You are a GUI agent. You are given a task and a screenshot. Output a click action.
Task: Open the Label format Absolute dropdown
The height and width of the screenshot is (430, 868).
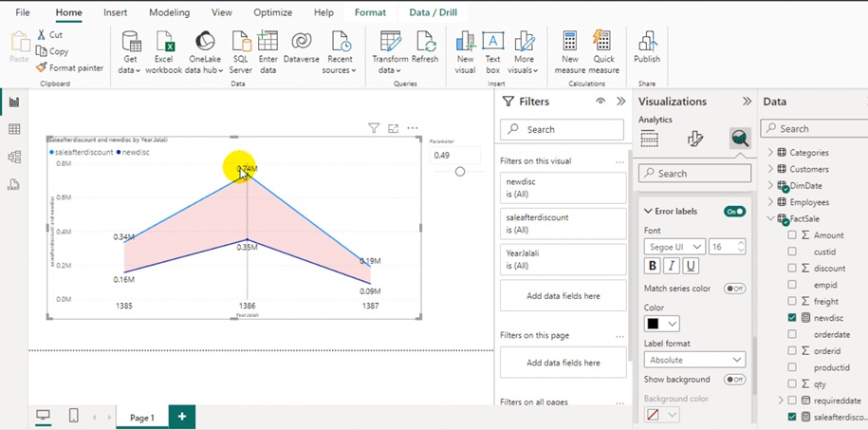click(694, 360)
